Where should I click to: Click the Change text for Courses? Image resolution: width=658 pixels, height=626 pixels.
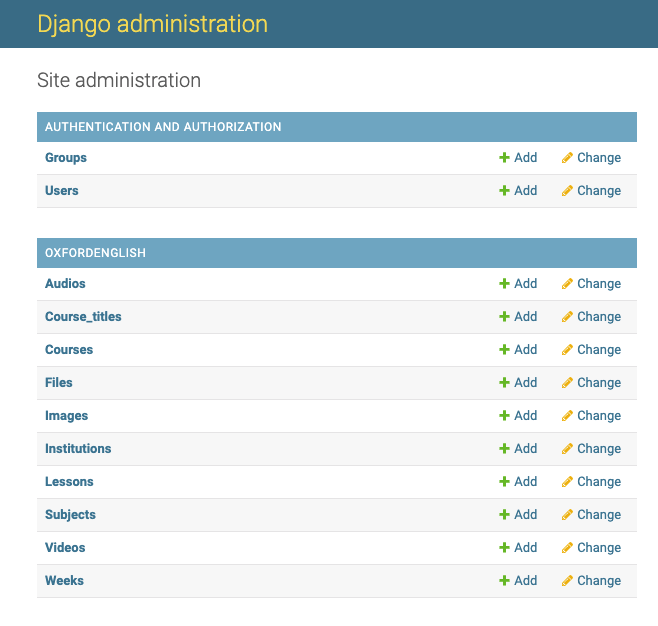pos(599,350)
